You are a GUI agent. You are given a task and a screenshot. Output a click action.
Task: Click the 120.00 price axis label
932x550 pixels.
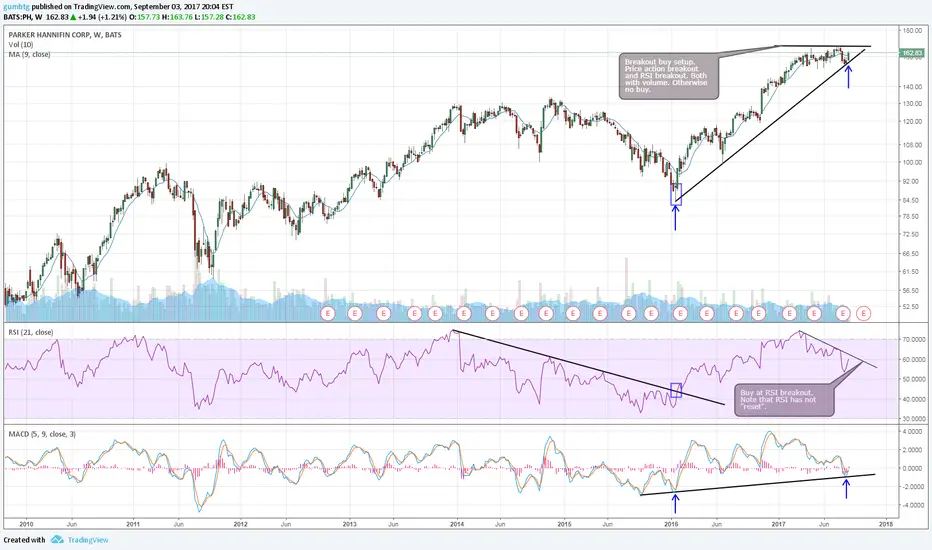point(912,122)
